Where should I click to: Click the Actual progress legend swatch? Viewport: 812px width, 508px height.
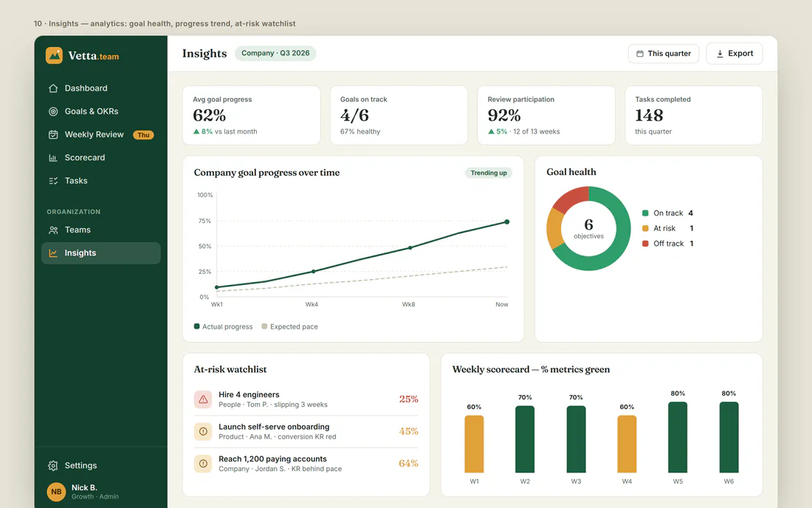coord(197,326)
